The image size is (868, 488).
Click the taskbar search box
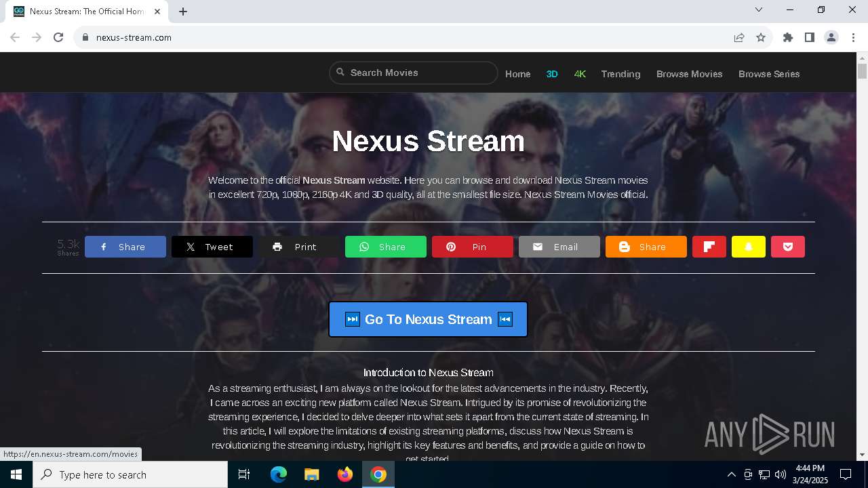pyautogui.click(x=130, y=474)
